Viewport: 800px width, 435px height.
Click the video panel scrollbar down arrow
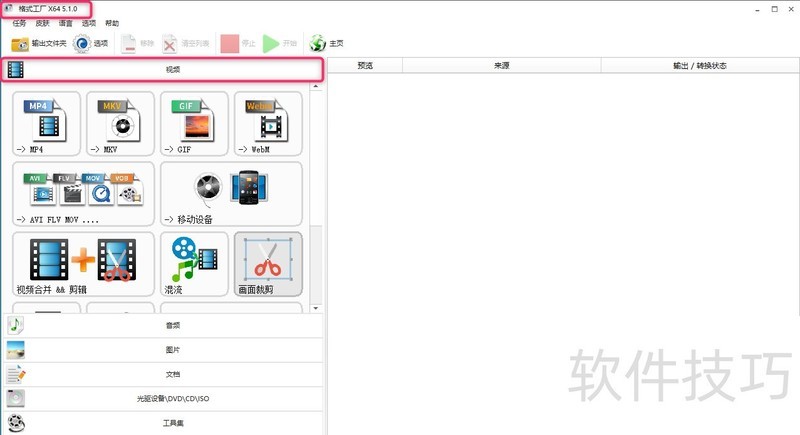(x=316, y=308)
